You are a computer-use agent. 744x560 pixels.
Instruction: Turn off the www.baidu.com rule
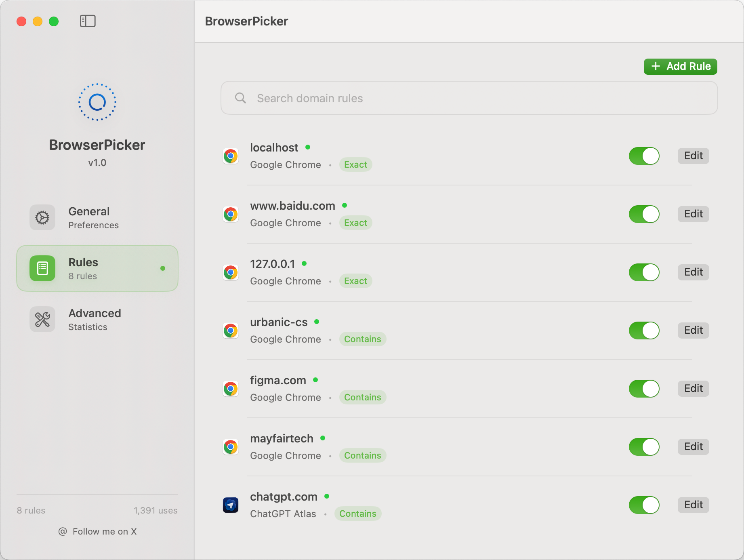(644, 214)
